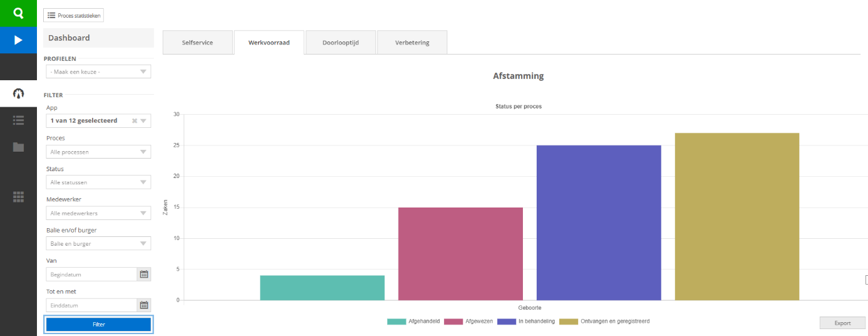The height and width of the screenshot is (336, 868).
Task: Click the search magnifier icon in sidebar
Action: pos(18,13)
